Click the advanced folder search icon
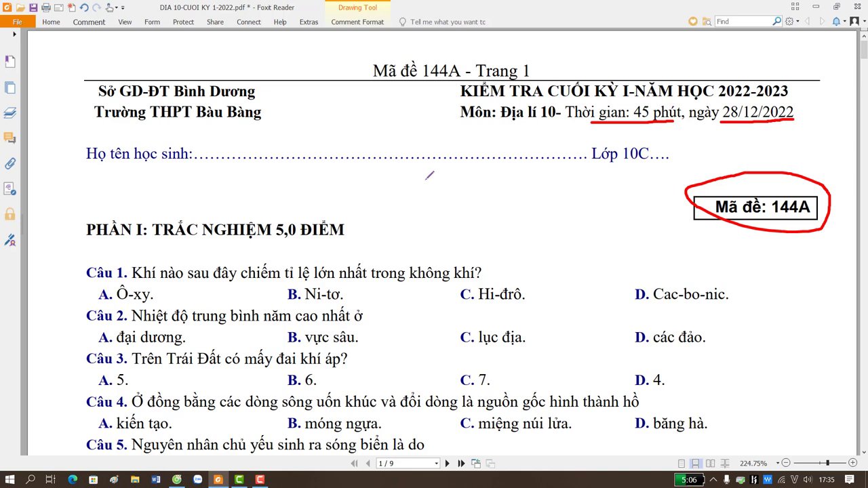 (x=707, y=22)
